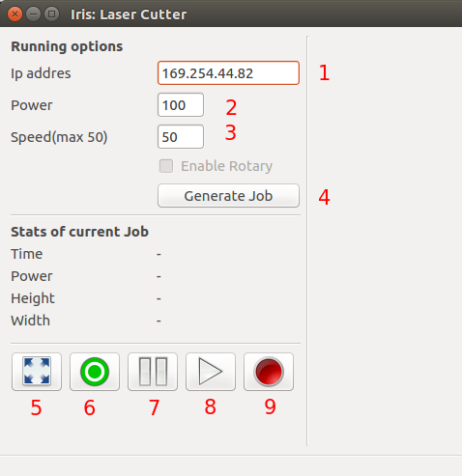This screenshot has width=462, height=476.
Task: Click the Width label in job stats
Action: click(31, 321)
